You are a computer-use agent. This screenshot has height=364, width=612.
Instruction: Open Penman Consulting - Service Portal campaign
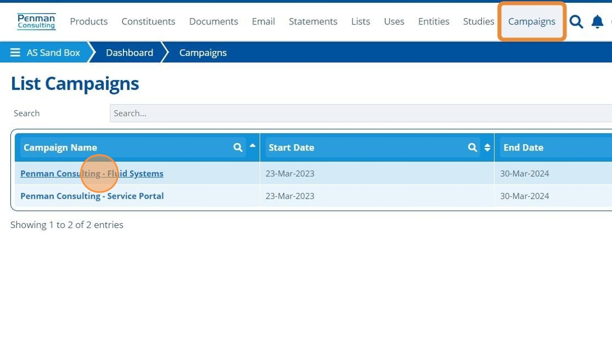point(92,196)
